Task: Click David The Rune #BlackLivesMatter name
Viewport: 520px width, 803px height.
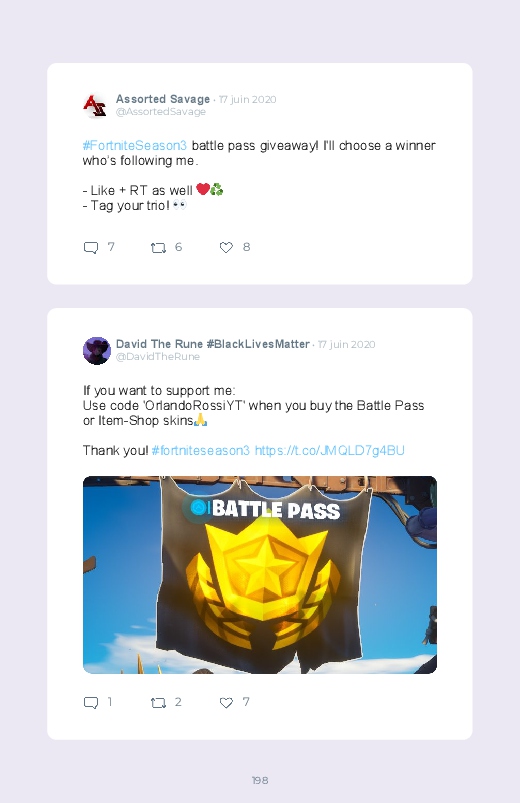Action: tap(213, 344)
